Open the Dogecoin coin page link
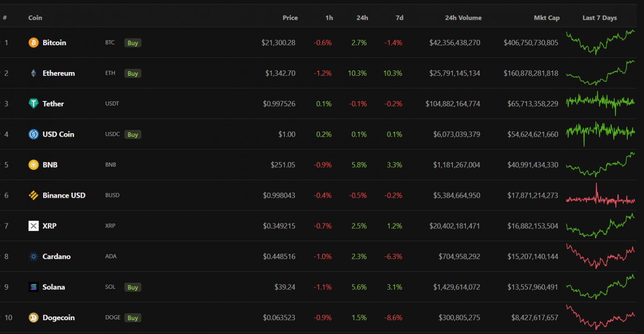 (59, 318)
